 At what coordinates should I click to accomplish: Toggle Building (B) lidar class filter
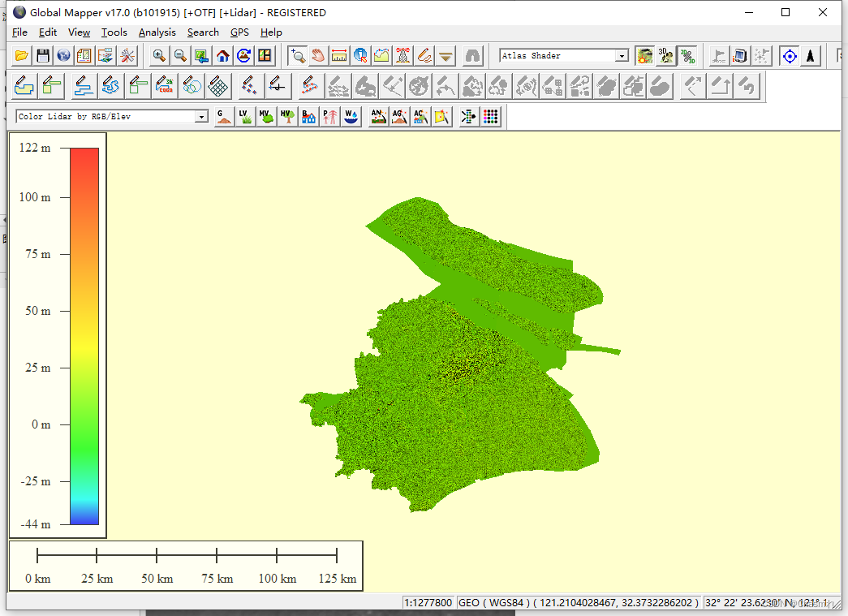308,116
